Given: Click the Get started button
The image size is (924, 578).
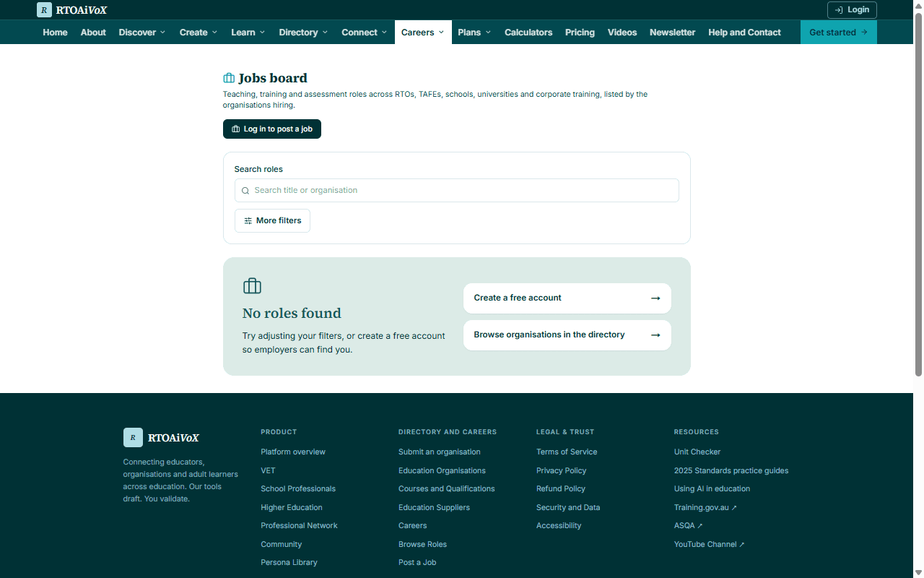Looking at the screenshot, I should (x=839, y=33).
